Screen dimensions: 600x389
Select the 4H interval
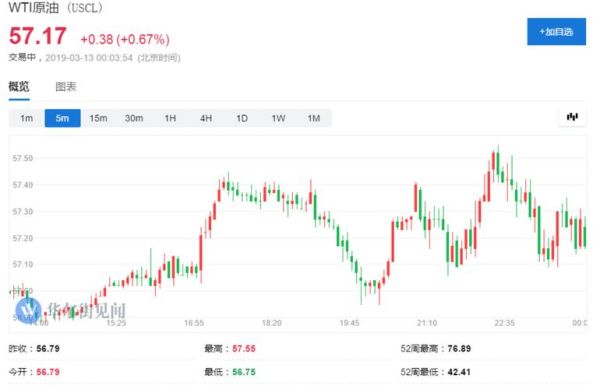click(x=206, y=118)
